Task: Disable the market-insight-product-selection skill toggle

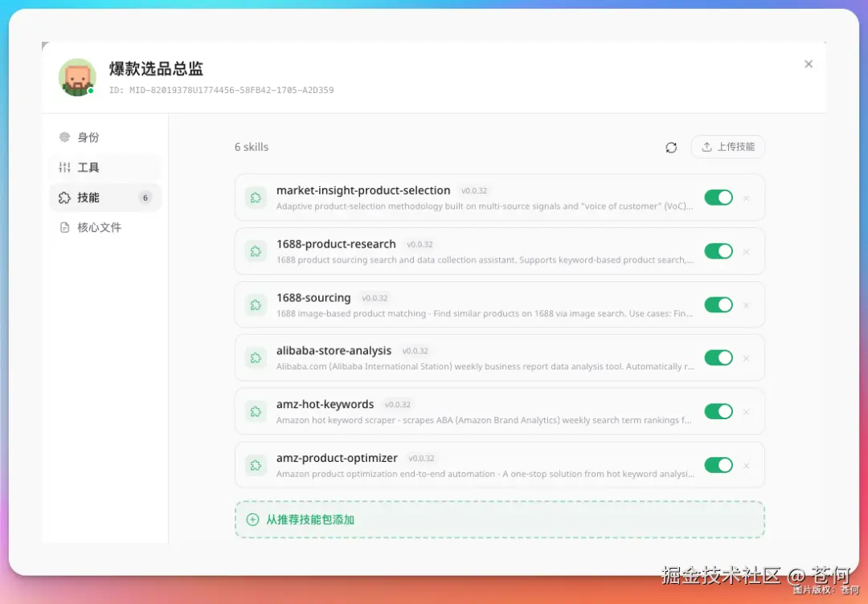Action: [x=719, y=198]
